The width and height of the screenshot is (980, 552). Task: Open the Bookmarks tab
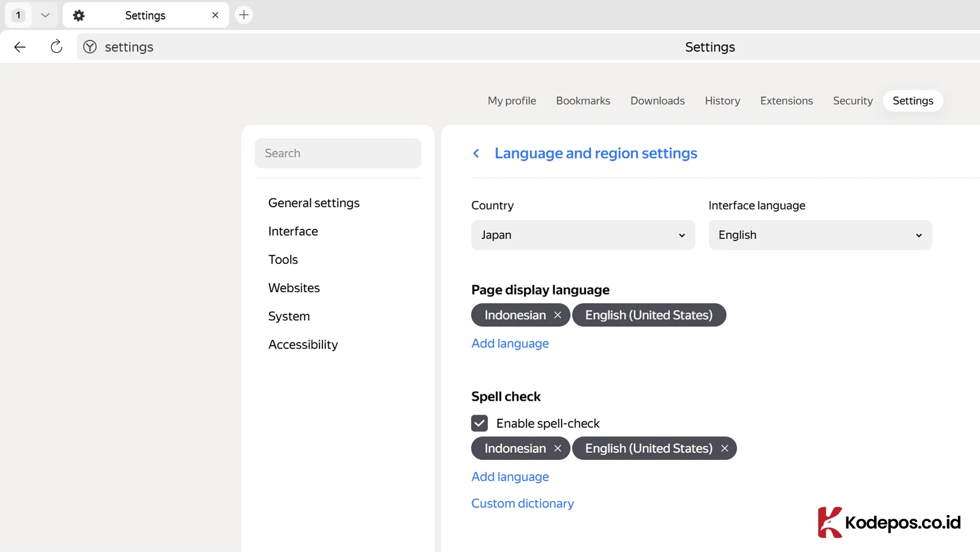pyautogui.click(x=583, y=100)
